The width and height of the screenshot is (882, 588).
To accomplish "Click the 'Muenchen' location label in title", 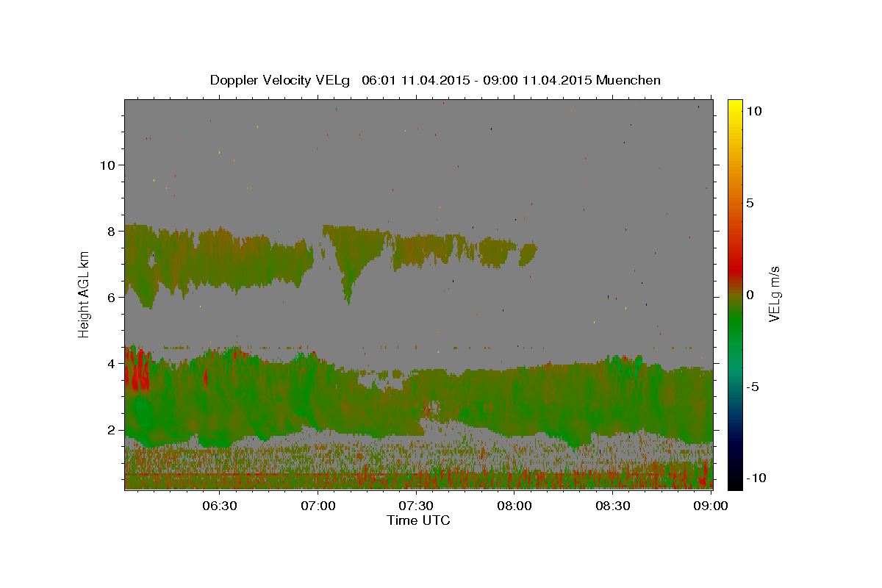I will (628, 80).
